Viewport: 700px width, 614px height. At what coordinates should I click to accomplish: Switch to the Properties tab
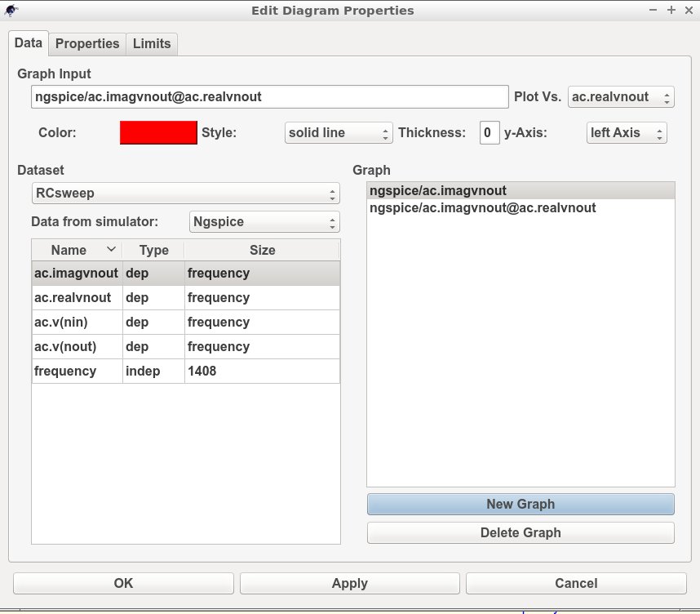(x=87, y=44)
